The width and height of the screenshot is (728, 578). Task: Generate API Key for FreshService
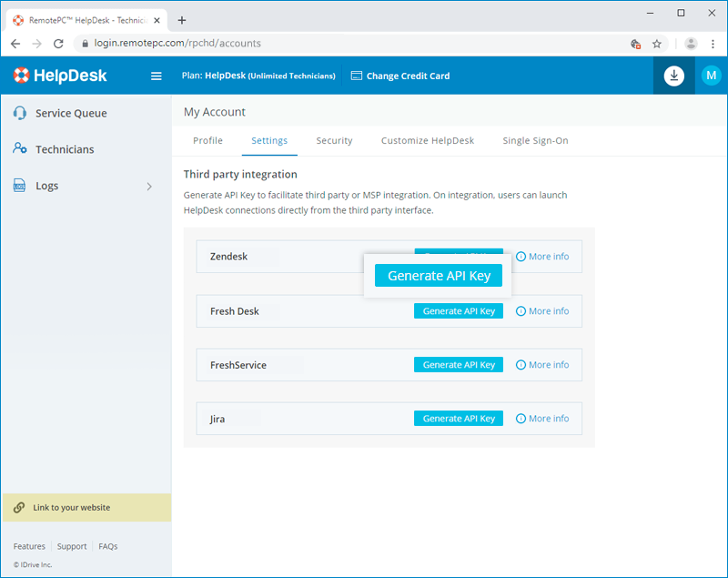(458, 364)
